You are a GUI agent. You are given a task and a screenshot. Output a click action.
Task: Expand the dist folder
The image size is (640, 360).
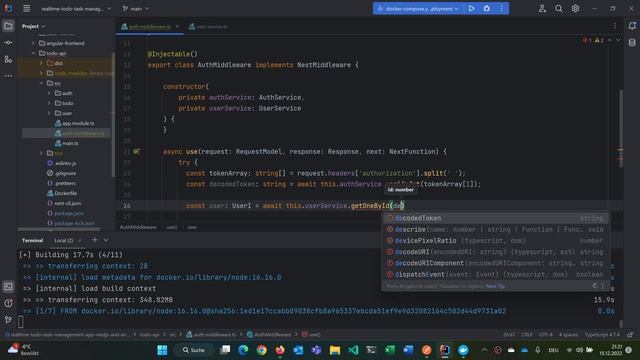click(x=41, y=63)
